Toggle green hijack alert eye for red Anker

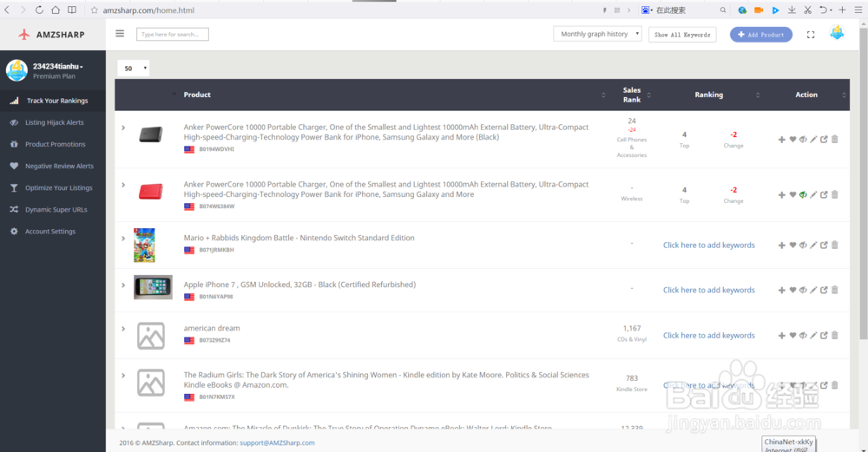coord(803,194)
